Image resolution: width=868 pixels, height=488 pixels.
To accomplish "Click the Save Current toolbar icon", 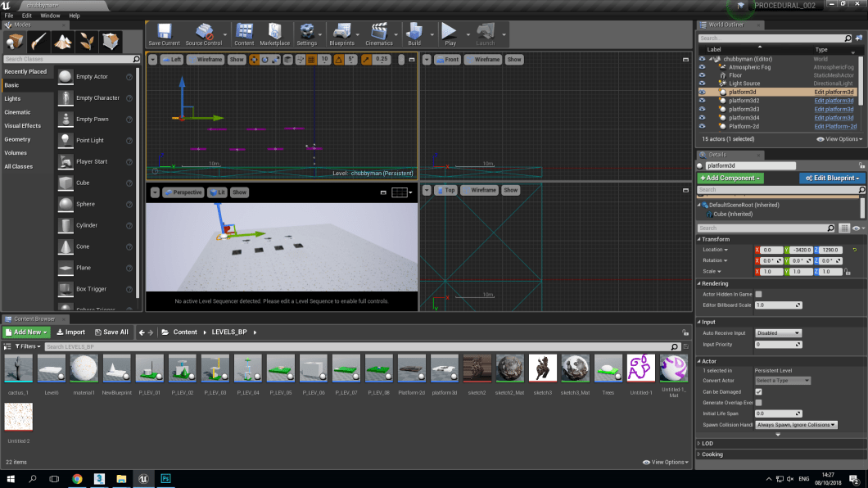I will (164, 34).
